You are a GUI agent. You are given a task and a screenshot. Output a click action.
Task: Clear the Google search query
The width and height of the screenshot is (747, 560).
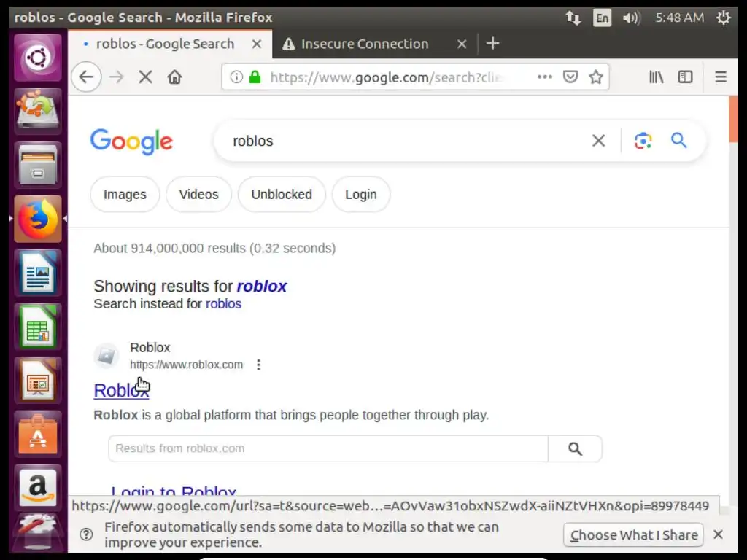(x=598, y=141)
